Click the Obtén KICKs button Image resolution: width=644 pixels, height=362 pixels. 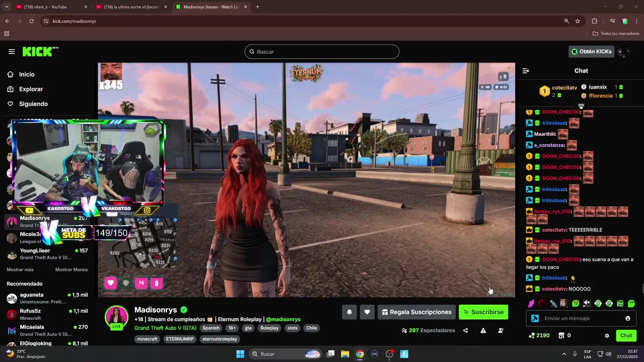tap(591, 52)
